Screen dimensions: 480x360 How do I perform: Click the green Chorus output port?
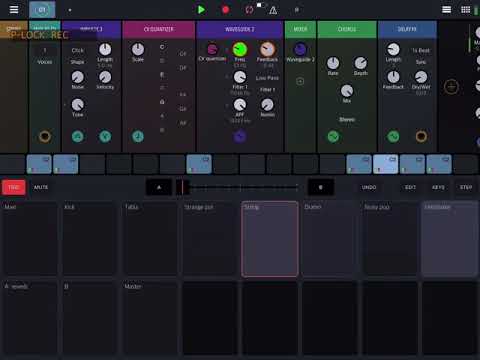(333, 136)
